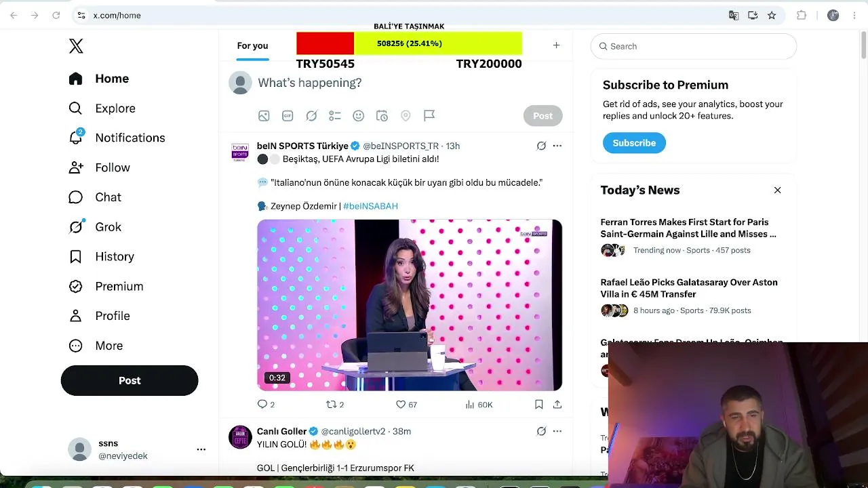Reload the page in the browser

point(56,15)
